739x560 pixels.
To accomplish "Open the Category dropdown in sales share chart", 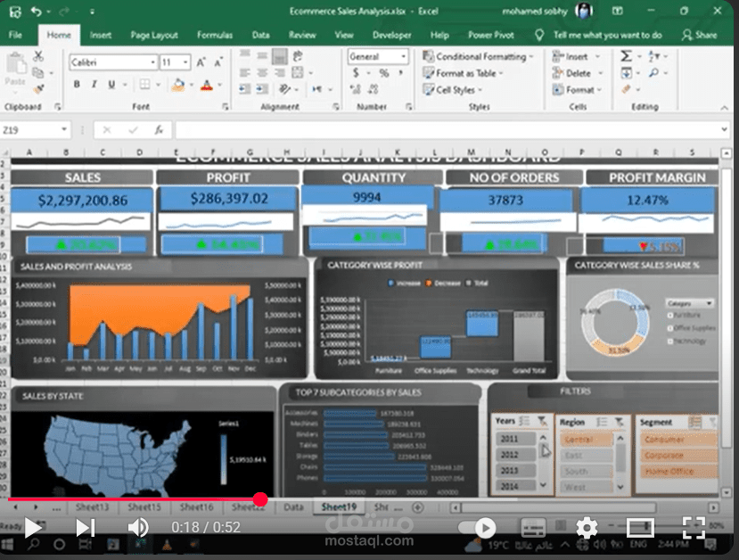I will [x=709, y=303].
